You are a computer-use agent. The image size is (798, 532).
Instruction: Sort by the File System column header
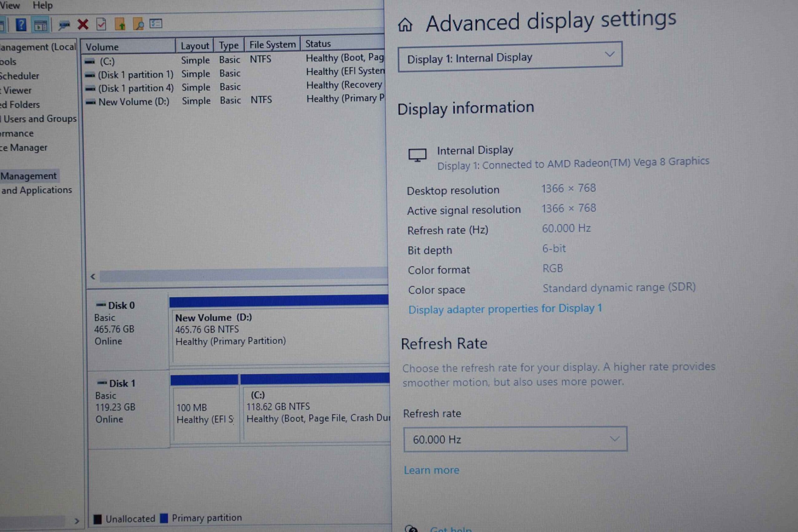point(272,45)
